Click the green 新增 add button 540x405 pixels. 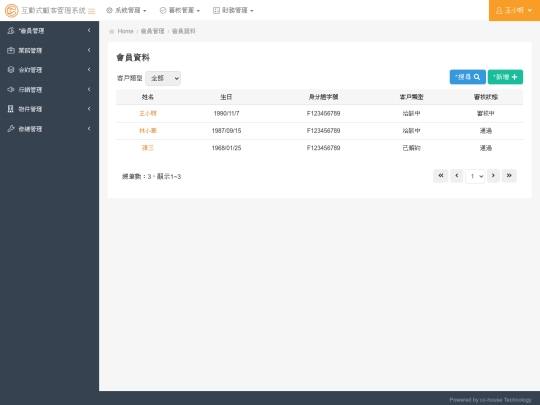tap(505, 77)
